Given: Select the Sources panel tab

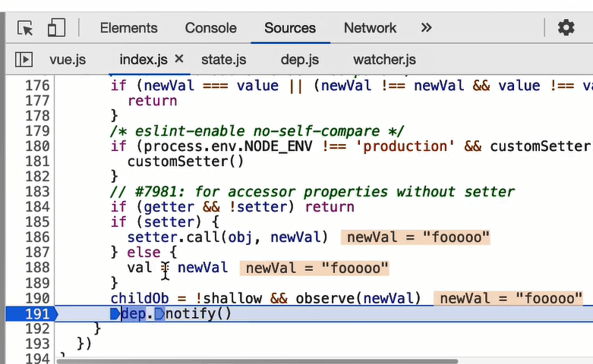Looking at the screenshot, I should pos(290,28).
